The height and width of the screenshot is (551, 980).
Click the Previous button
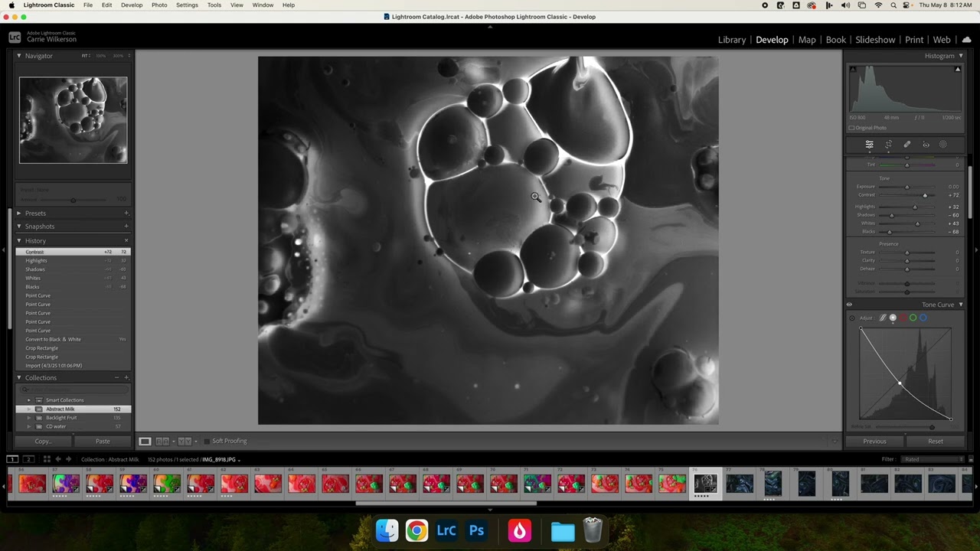pos(874,441)
